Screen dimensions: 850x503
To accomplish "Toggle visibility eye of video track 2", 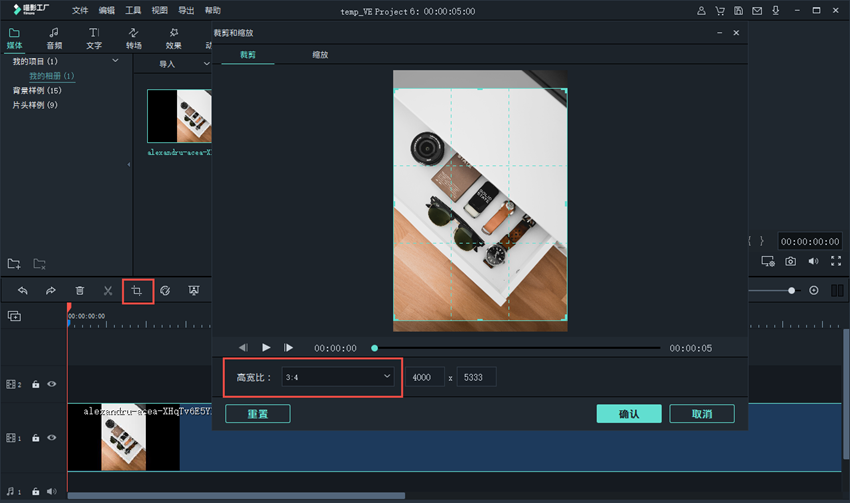I will pyautogui.click(x=51, y=384).
